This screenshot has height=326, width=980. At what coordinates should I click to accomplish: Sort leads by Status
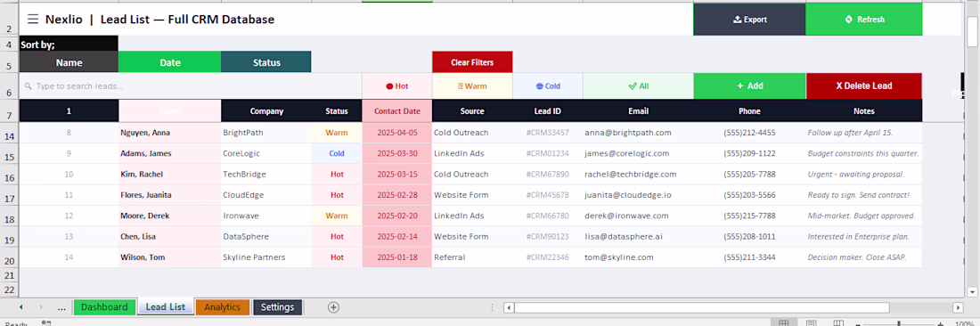click(266, 62)
